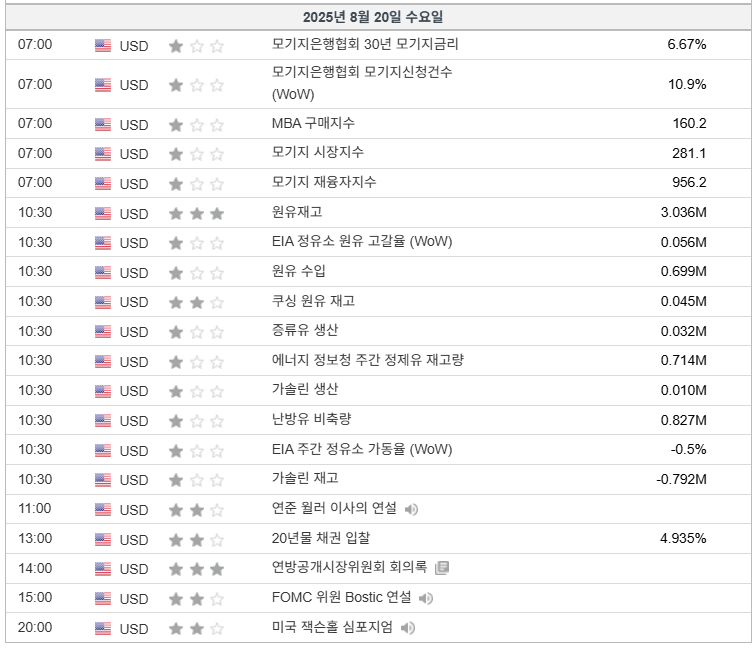Click the three-star importance rating for 원유재고
Screen dimensions: 755x649
pos(196,213)
